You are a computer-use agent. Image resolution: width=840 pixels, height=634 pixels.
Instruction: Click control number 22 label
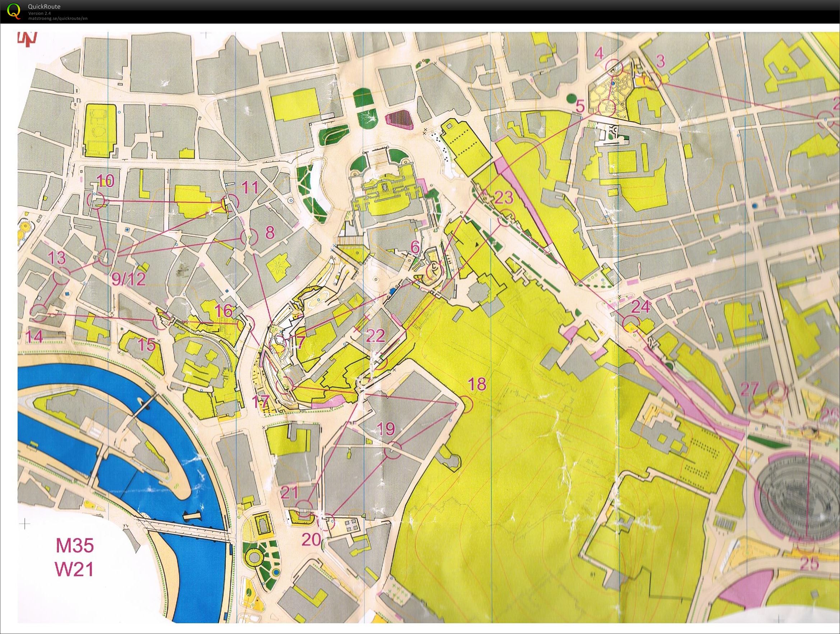click(376, 335)
